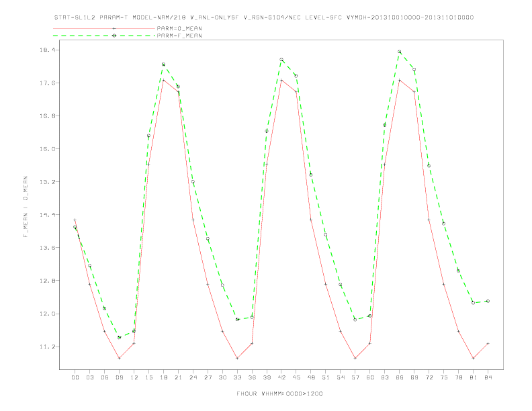Screen dimensions: 532x411
Task: Click y-axis tick label 16.0
Action: click(x=47, y=148)
